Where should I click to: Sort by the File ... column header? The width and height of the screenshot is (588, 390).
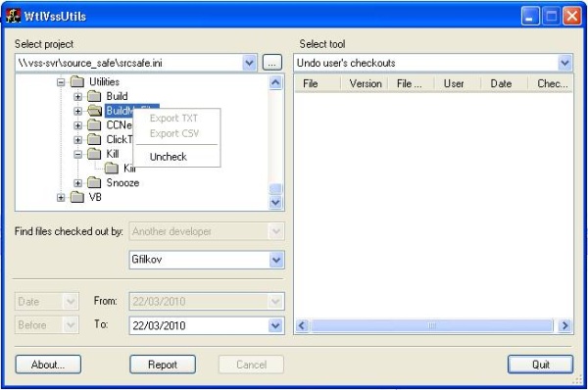[x=411, y=83]
